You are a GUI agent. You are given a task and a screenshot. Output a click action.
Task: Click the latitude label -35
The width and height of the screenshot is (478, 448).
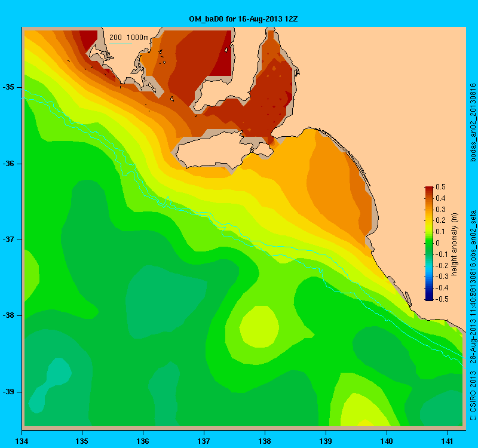click(9, 87)
